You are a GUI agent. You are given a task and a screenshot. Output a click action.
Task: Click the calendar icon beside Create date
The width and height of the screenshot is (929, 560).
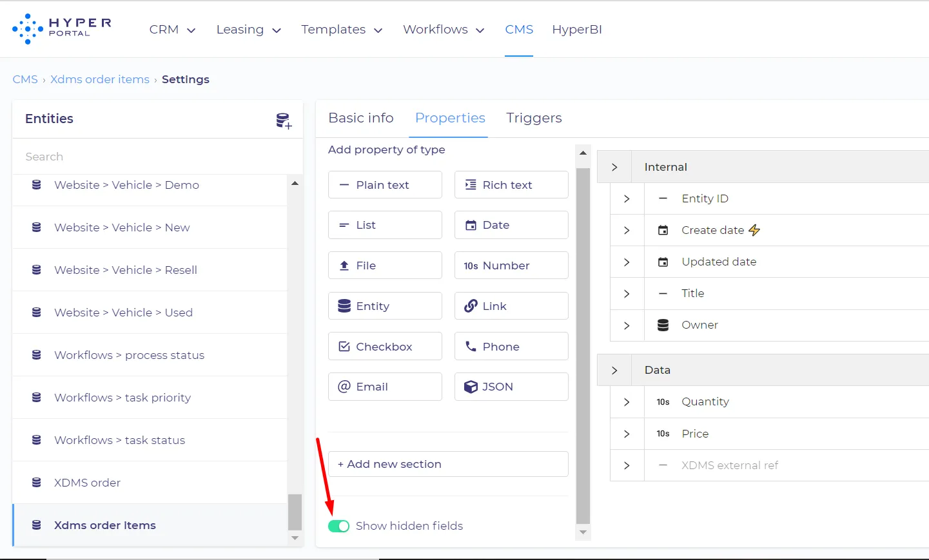[x=663, y=230]
